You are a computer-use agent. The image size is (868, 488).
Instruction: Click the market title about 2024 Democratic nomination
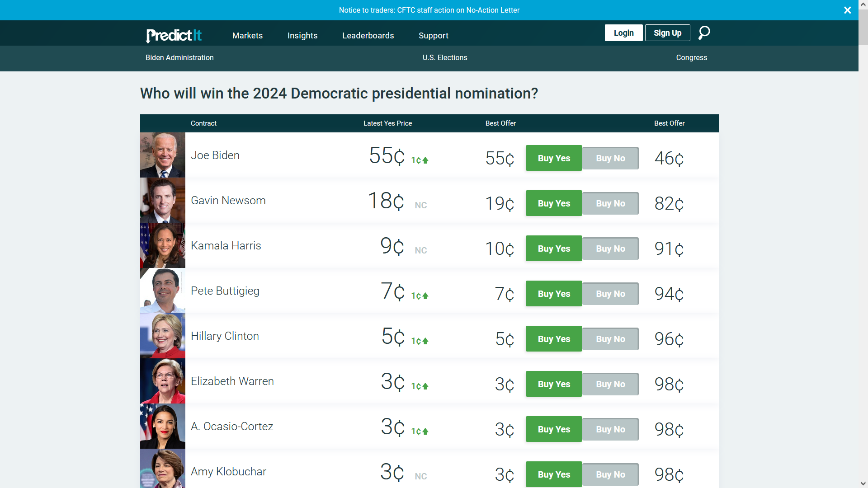click(x=339, y=94)
